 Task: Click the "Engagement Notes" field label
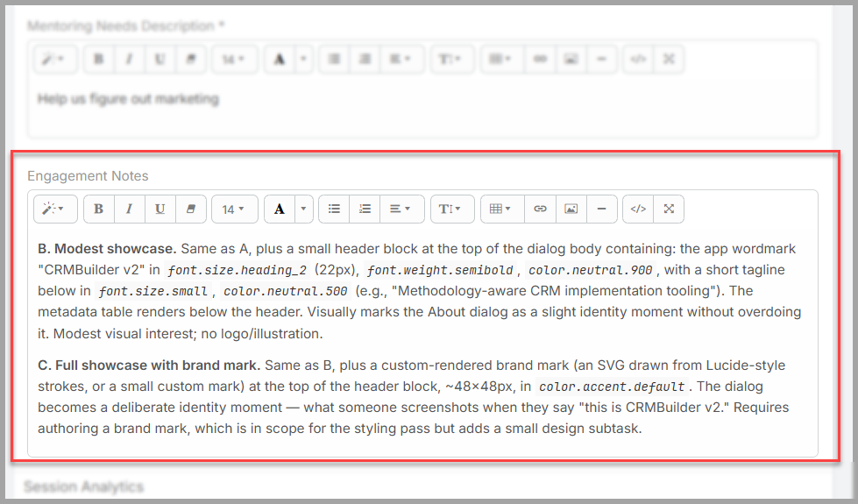point(89,175)
